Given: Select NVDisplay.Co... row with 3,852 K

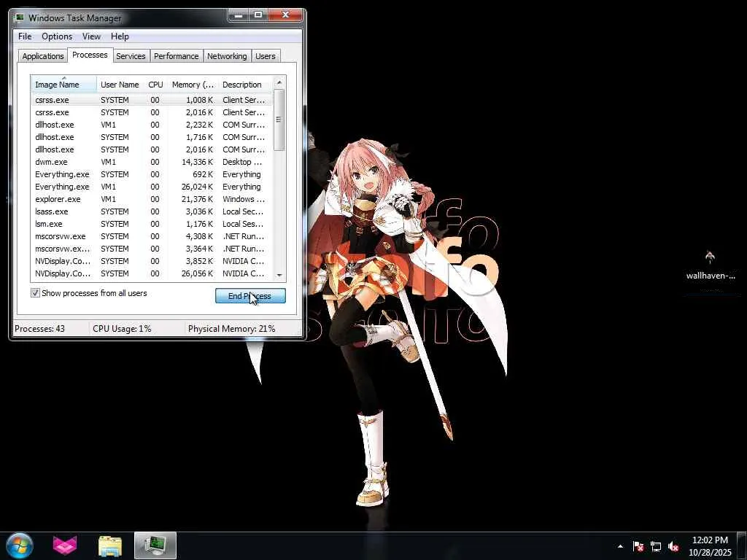Looking at the screenshot, I should (x=152, y=261).
